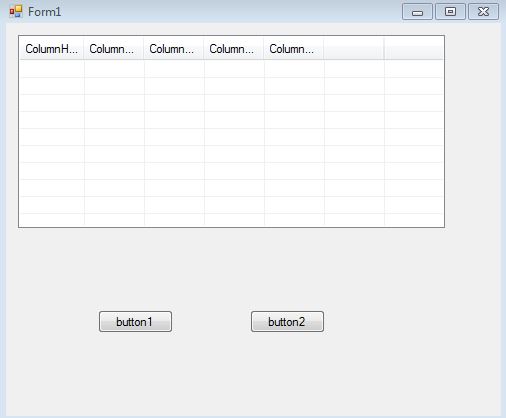Click button1

point(135,322)
